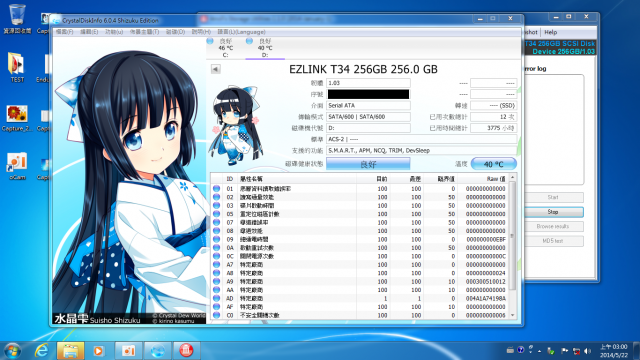Switch to red circular app taskbar button
Viewport: 640px width, 360px height.
(x=186, y=351)
